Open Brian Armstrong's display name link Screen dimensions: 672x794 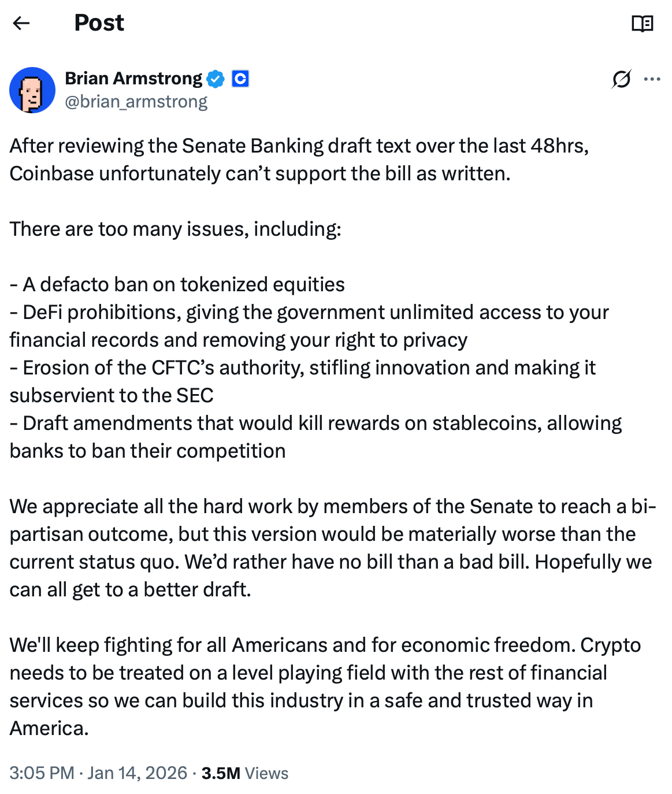pyautogui.click(x=134, y=78)
